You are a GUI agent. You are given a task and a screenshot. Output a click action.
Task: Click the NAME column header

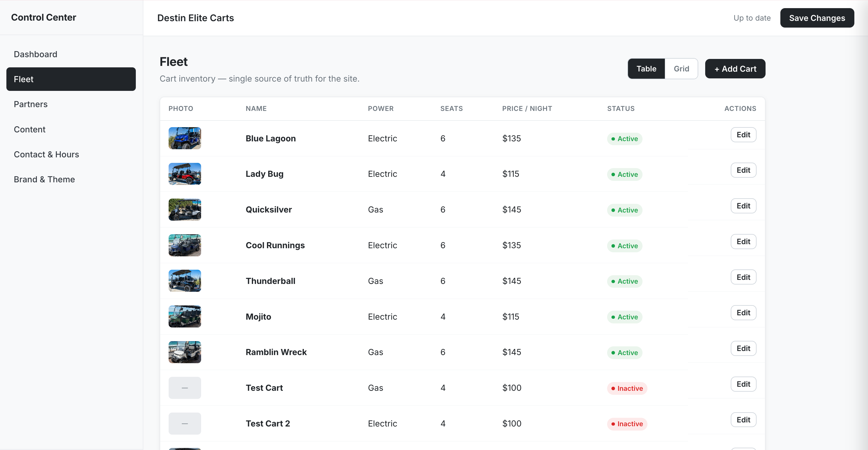pos(256,109)
